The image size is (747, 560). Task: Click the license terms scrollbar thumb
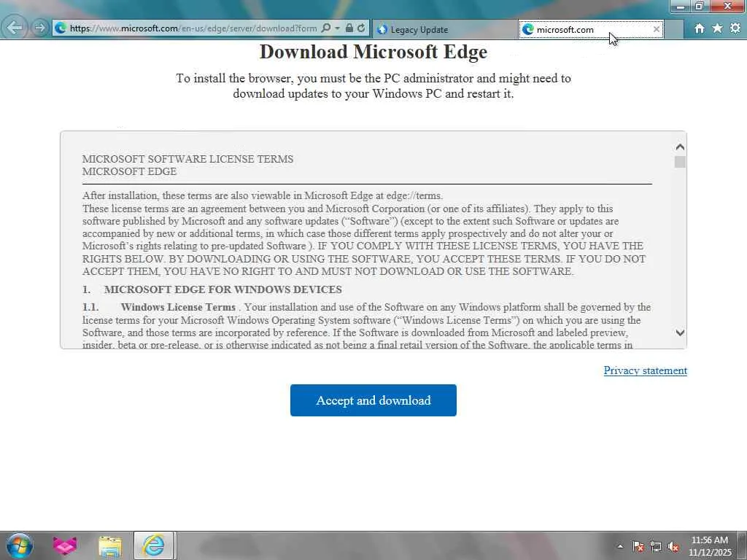[x=680, y=162]
